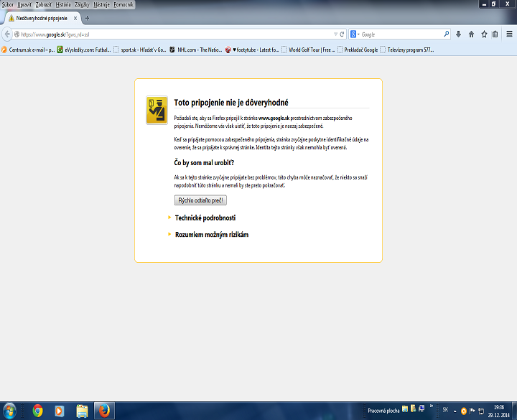Click into the Google search field

click(x=401, y=34)
